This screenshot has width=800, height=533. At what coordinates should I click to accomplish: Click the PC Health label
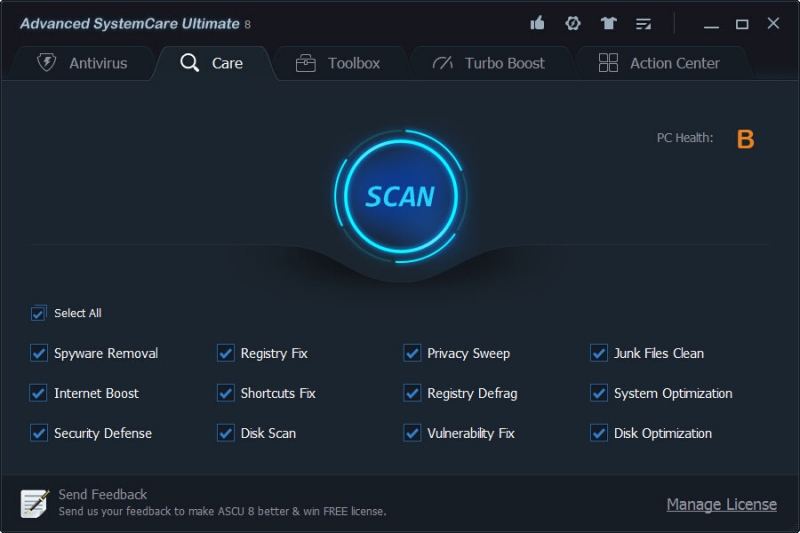[685, 138]
